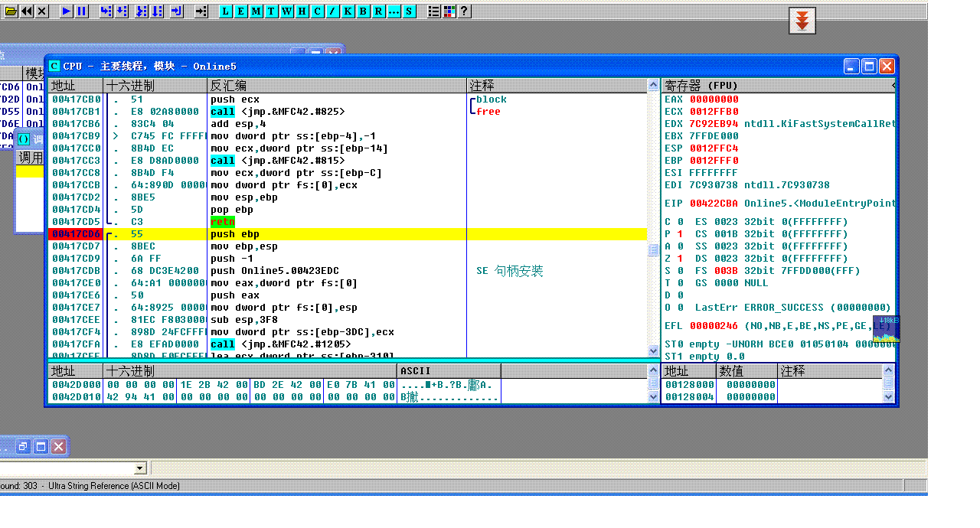Open the Threads window with T
The height and width of the screenshot is (528, 980).
pos(271,11)
